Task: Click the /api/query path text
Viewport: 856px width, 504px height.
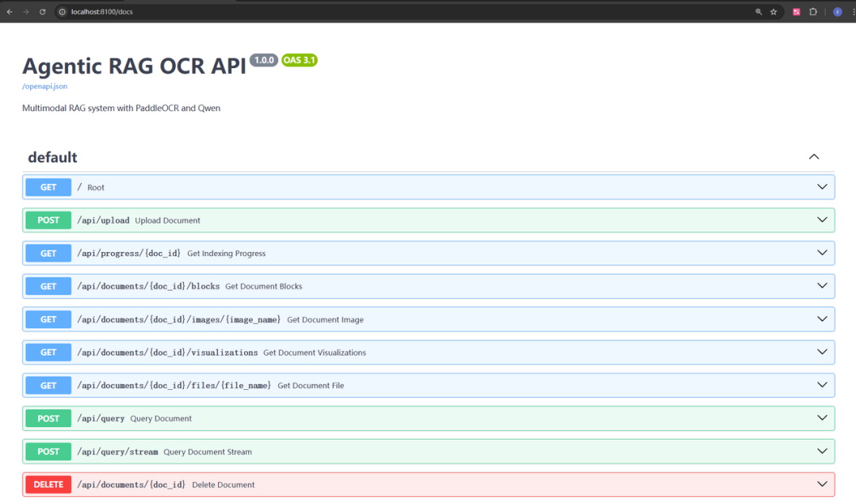Action: click(101, 418)
